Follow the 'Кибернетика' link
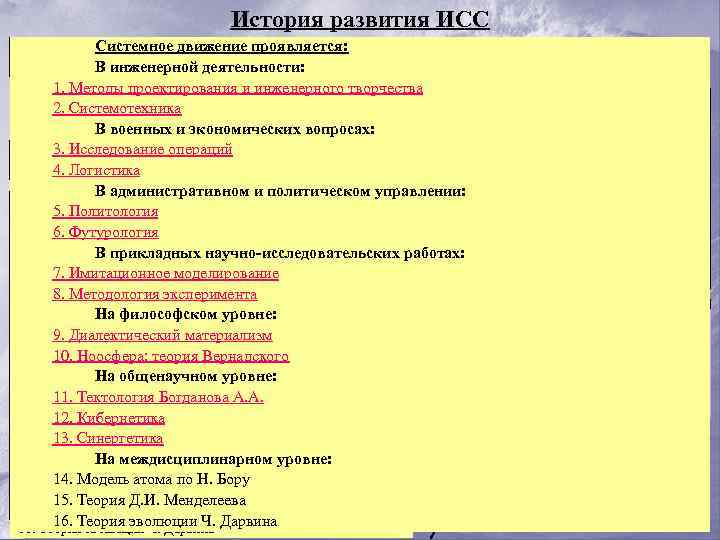720x540 pixels. [108, 418]
